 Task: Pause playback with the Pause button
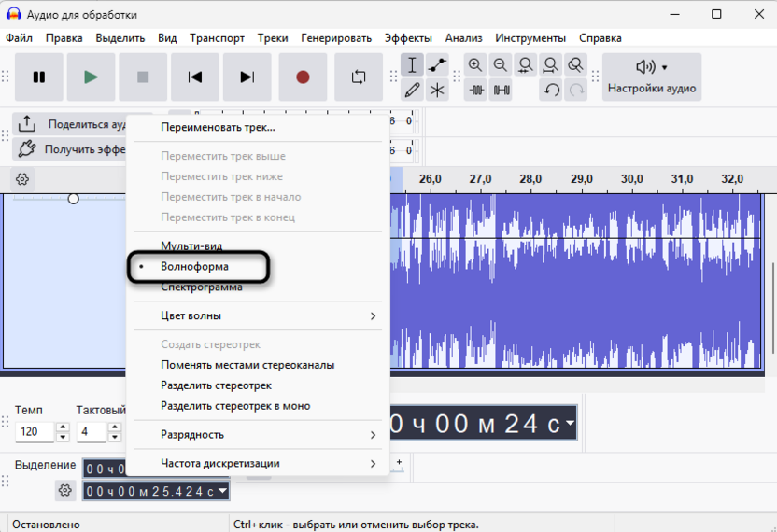point(39,77)
